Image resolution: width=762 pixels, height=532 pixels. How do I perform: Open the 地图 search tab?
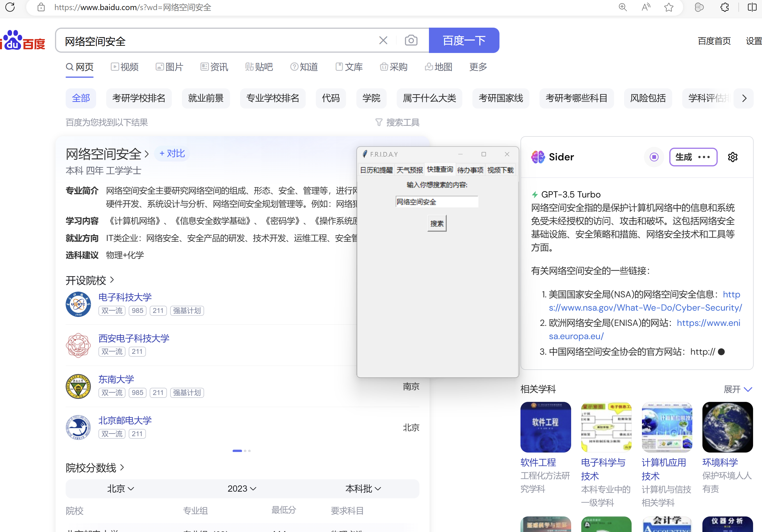pos(439,67)
